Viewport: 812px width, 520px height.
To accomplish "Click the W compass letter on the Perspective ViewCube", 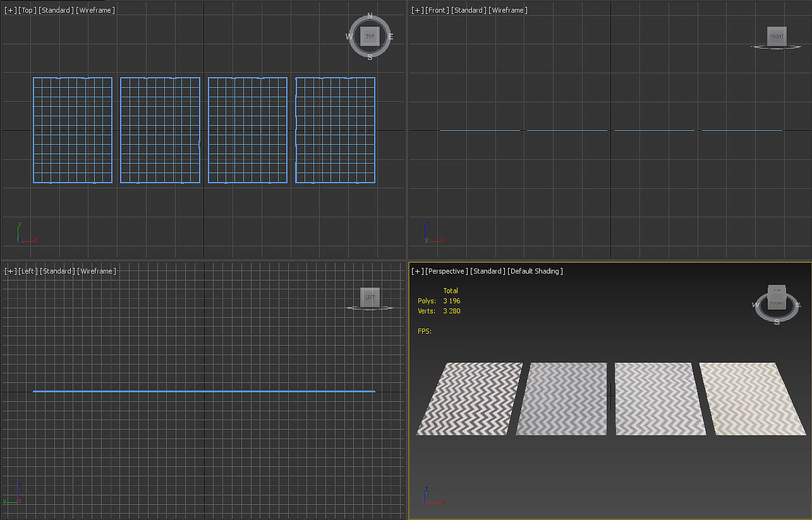I will (756, 305).
